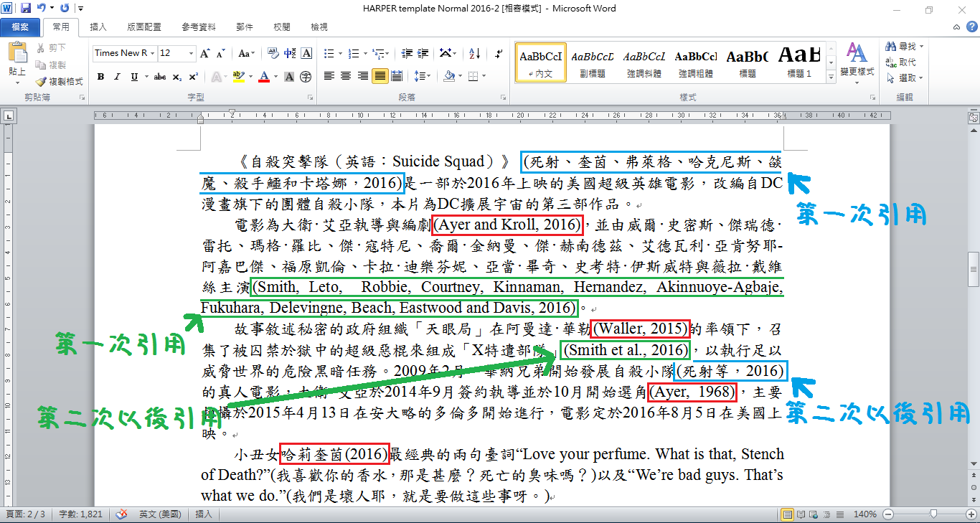Apply the 標題 1 (Heading 1) style

(799, 62)
